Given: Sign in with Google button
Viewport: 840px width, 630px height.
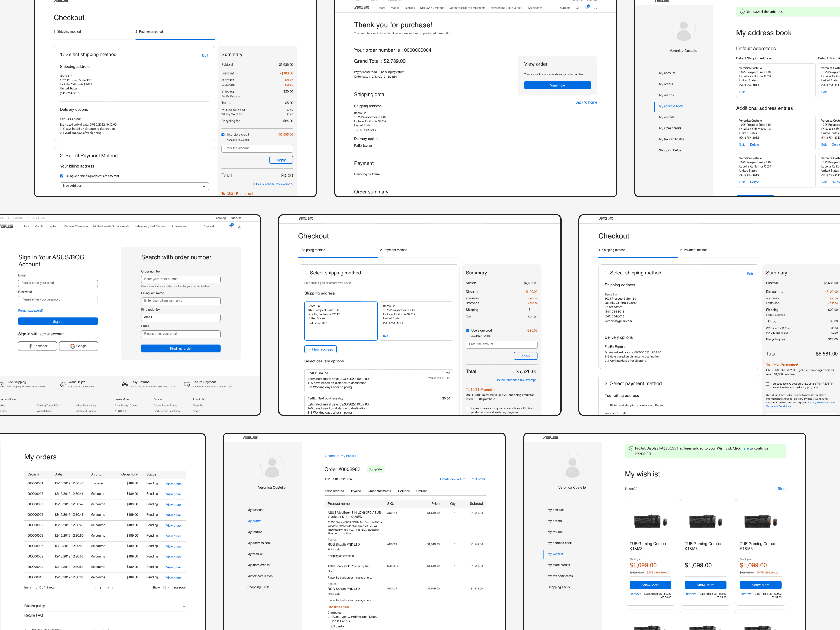Looking at the screenshot, I should click(79, 346).
